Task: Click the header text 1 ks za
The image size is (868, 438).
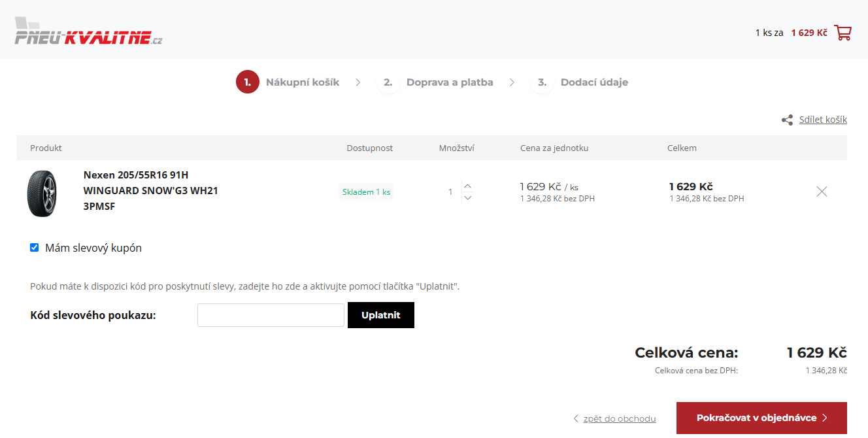Action: pos(769,33)
